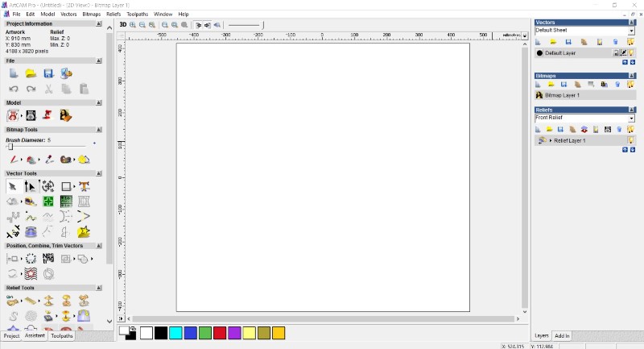Toggle all relief layers visibility bulbs icon
This screenshot has height=349, width=644.
pos(630,129)
